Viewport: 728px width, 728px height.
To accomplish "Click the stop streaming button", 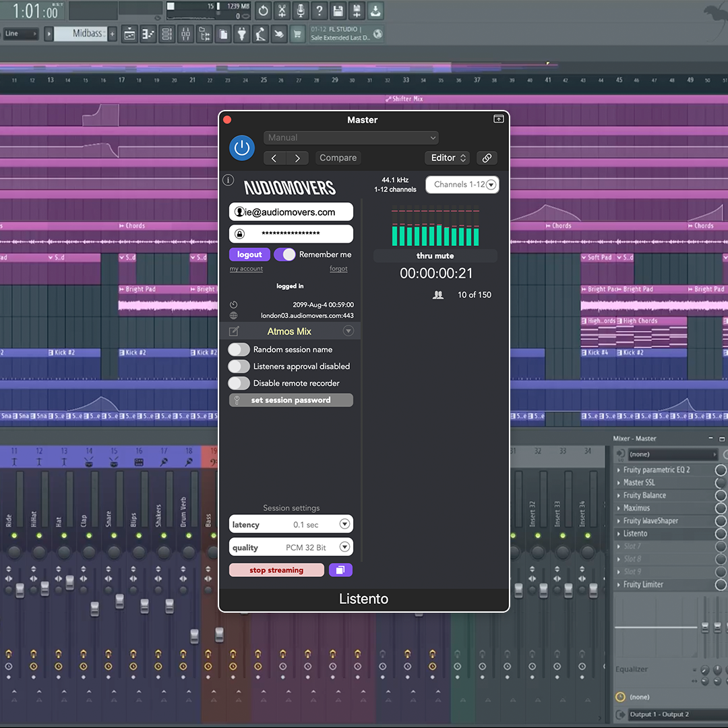I will point(276,570).
